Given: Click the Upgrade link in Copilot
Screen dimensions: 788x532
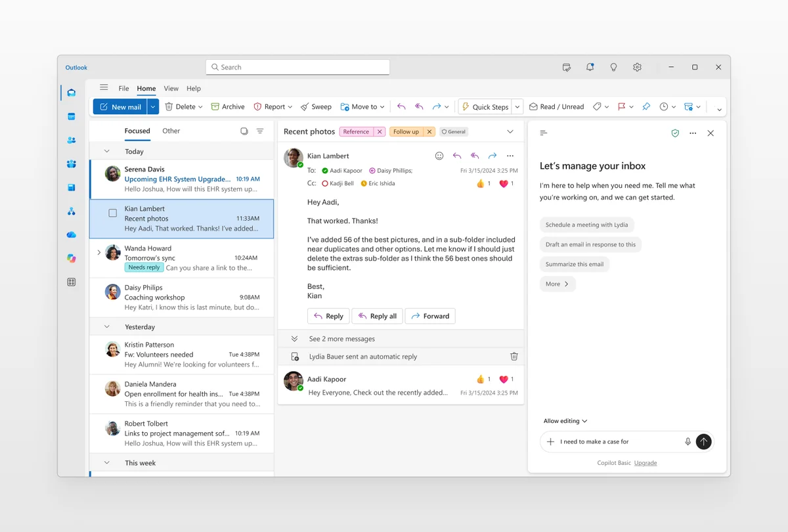Looking at the screenshot, I should click(646, 463).
